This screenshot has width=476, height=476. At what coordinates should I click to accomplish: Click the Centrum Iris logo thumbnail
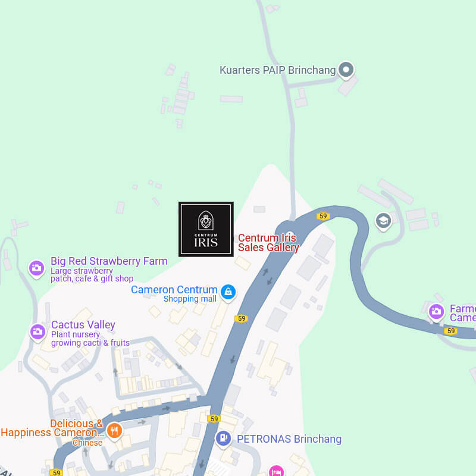(x=206, y=229)
